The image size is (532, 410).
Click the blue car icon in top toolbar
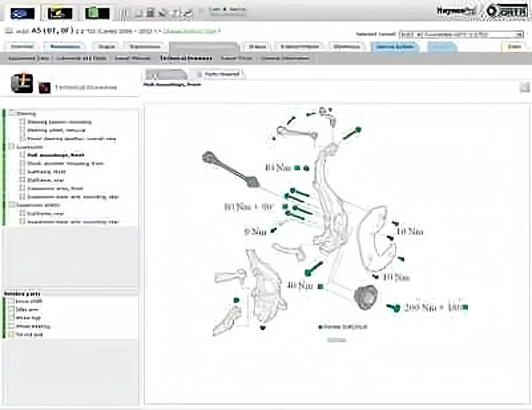[22, 14]
